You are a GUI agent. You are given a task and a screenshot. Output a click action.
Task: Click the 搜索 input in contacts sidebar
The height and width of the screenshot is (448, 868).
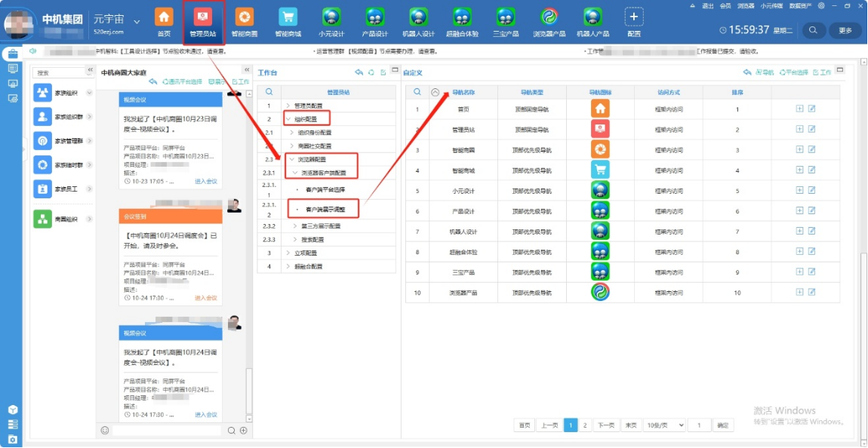[x=58, y=72]
